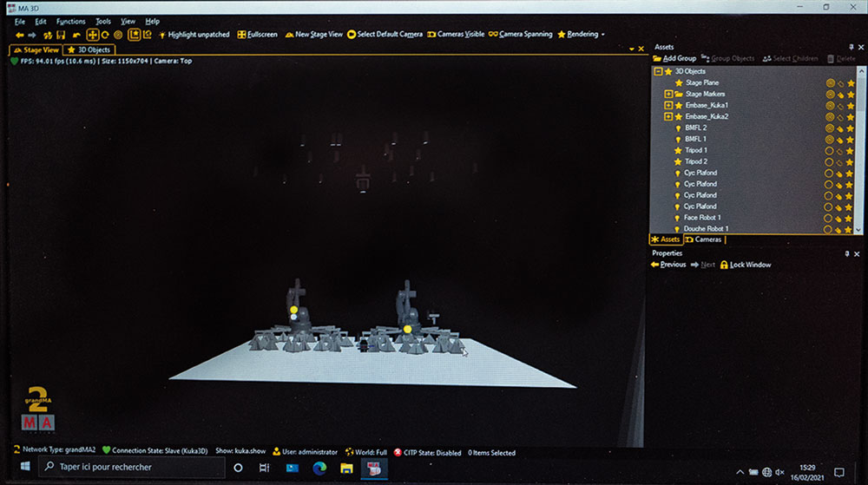Click the tag icon on BMFL 2 row

coord(840,128)
